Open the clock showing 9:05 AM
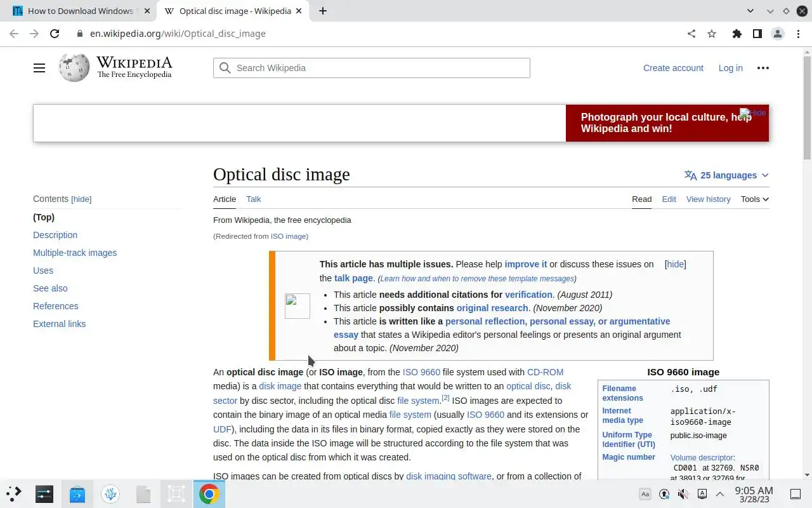The width and height of the screenshot is (812, 508). [754, 494]
